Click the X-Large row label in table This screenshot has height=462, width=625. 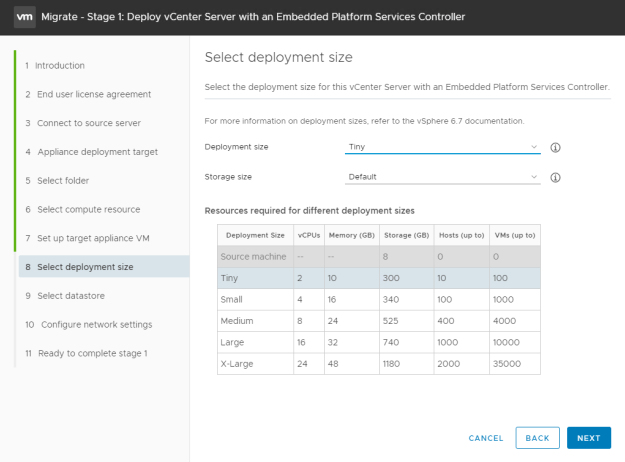coord(237,364)
